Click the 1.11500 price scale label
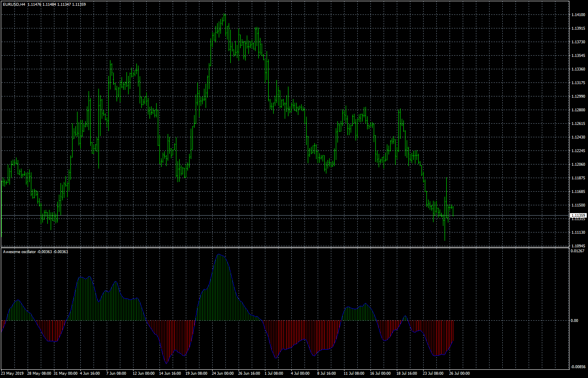 click(x=578, y=205)
